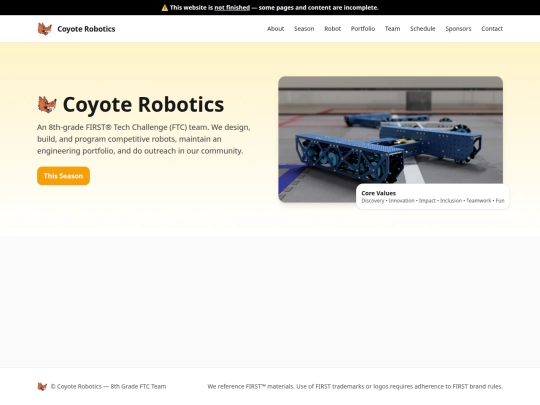Click the '© Coyote Robotics — 8th Grade FTC Team' footer text
Viewport: 540px width, 405px height.
(108, 386)
